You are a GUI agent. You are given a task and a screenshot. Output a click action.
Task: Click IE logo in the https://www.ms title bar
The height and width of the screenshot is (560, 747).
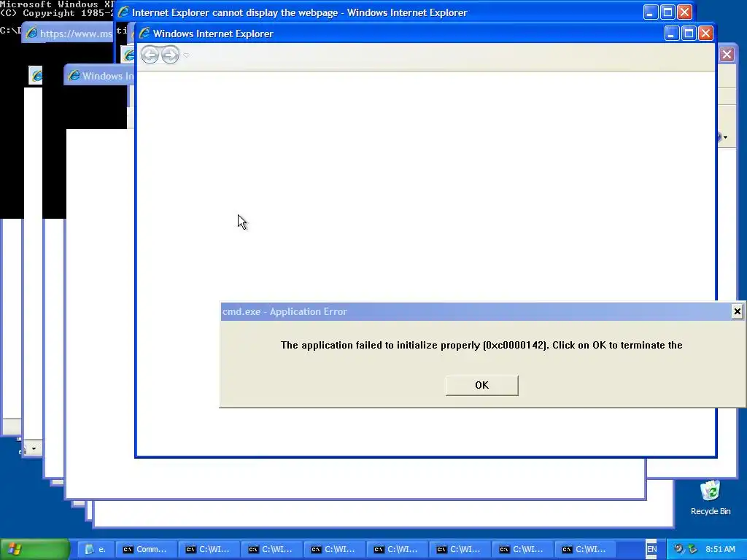(32, 34)
